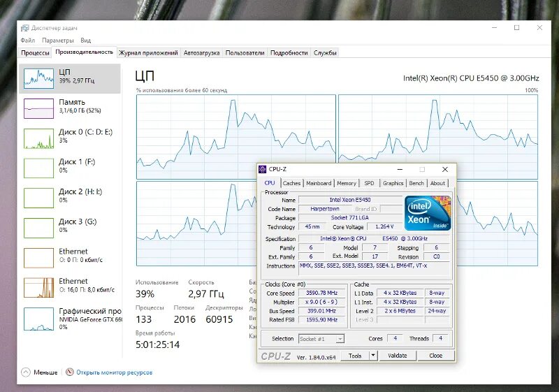Screen dimensions: 559x392
Task: Click the Intel Xeon inside logo
Action: point(428,213)
